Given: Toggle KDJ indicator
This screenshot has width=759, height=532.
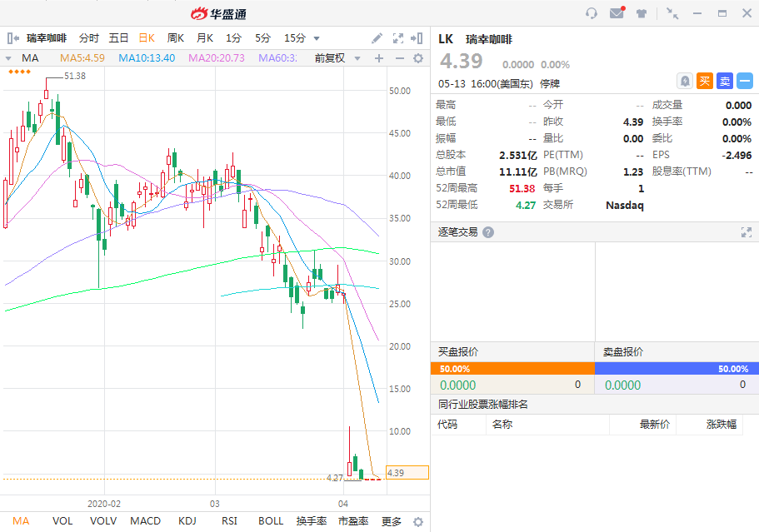Looking at the screenshot, I should click(187, 521).
